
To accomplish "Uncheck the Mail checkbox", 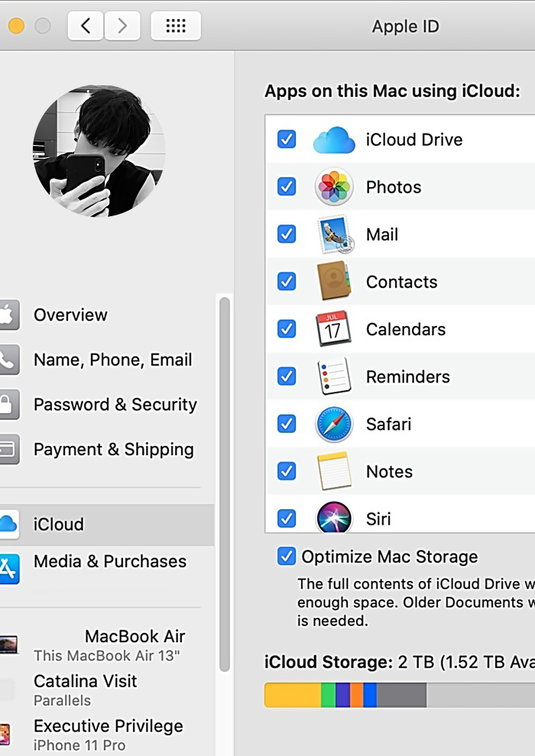I will (287, 234).
